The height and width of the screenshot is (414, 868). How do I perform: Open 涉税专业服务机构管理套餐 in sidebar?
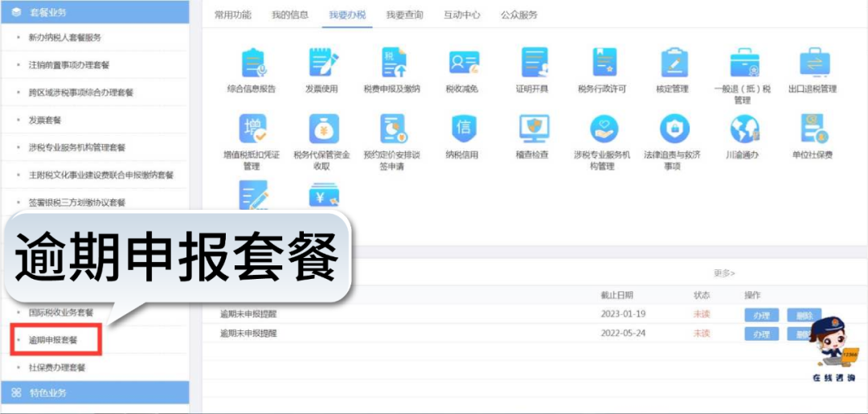tap(77, 148)
